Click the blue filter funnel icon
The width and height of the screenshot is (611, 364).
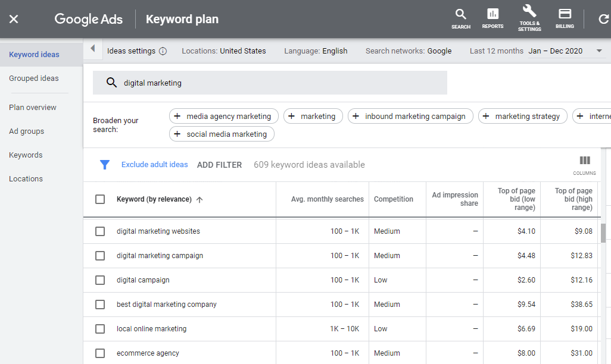pos(104,165)
